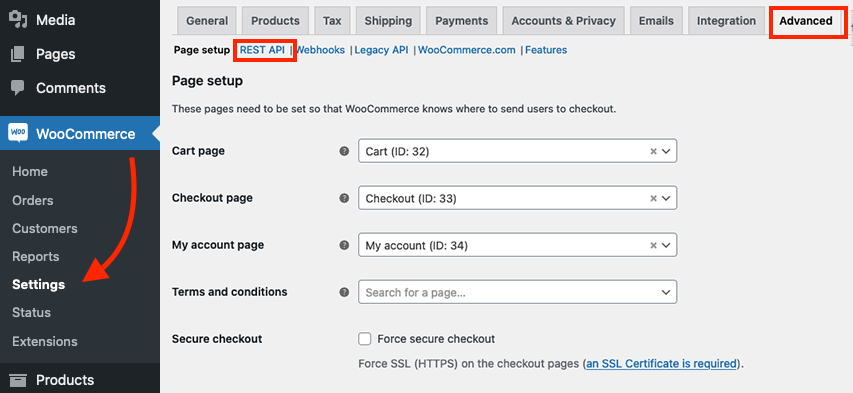Show help tooltip for My account page

(344, 245)
